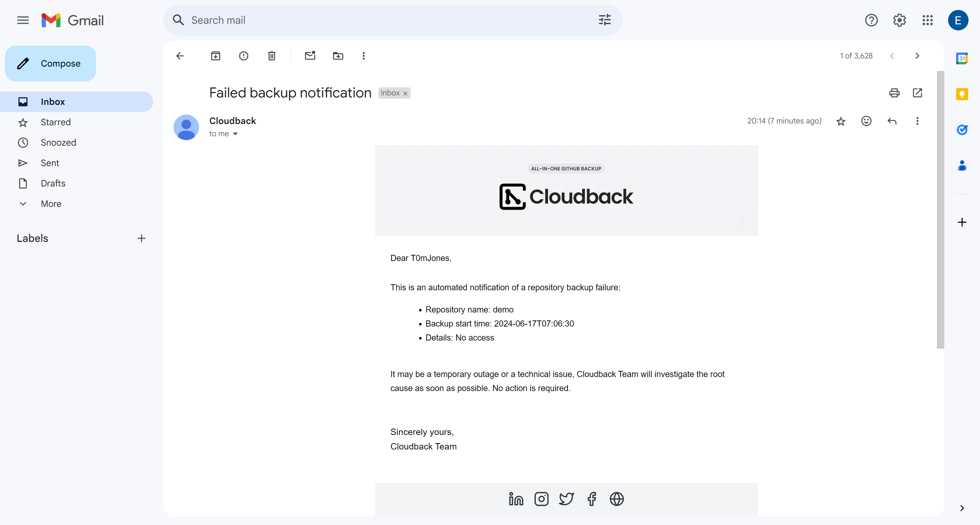Viewport: 980px width, 525px height.
Task: Open Google Tasks side panel
Action: [x=962, y=130]
